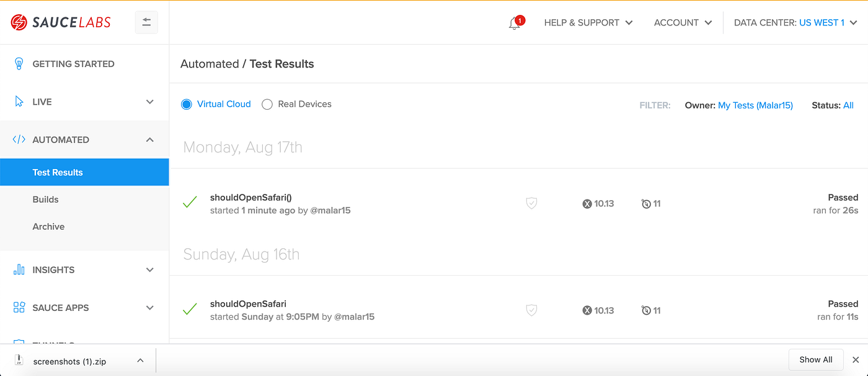Image resolution: width=868 pixels, height=376 pixels.
Task: Expand the Insights section
Action: [149, 269]
